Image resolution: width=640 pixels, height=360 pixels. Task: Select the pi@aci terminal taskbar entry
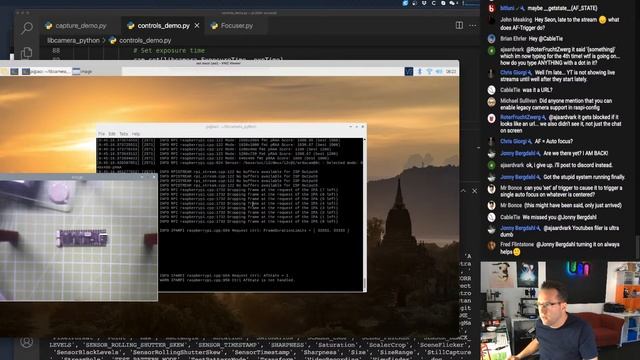click(x=46, y=71)
